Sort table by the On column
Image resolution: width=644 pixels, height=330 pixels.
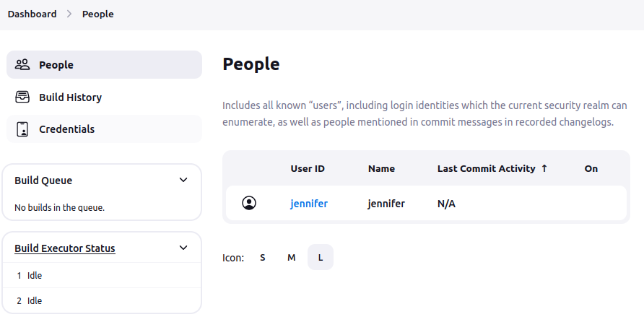pos(591,168)
